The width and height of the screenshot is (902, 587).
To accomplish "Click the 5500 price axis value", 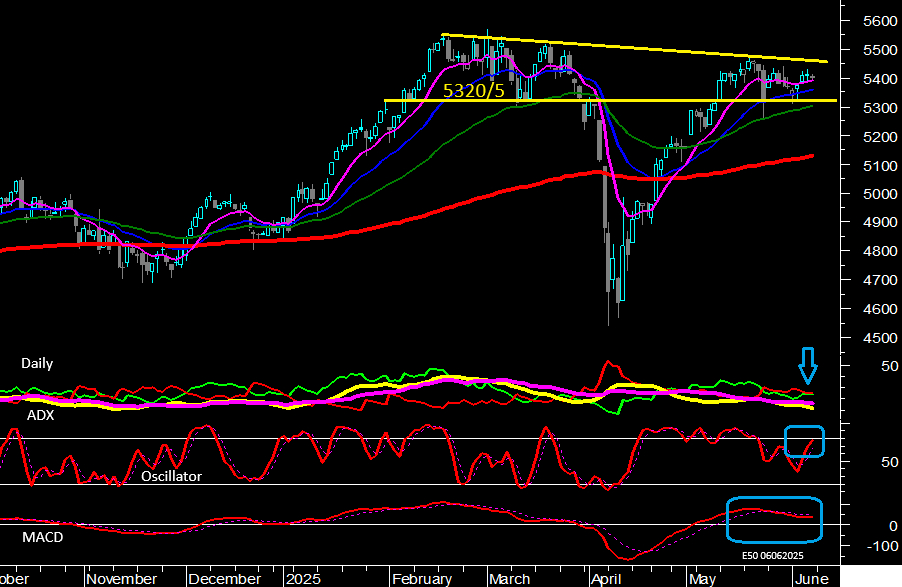I will click(880, 50).
